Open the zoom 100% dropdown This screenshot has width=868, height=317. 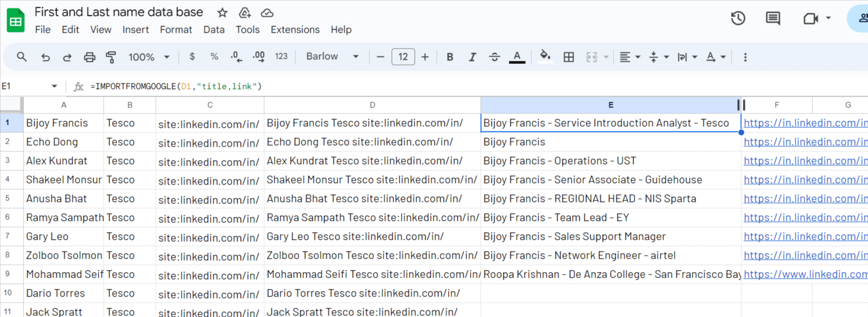pyautogui.click(x=149, y=57)
